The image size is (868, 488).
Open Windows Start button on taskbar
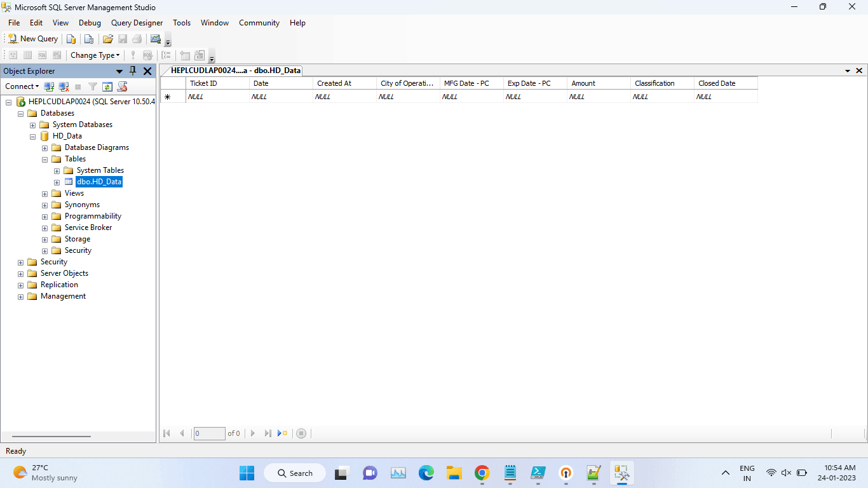click(247, 473)
